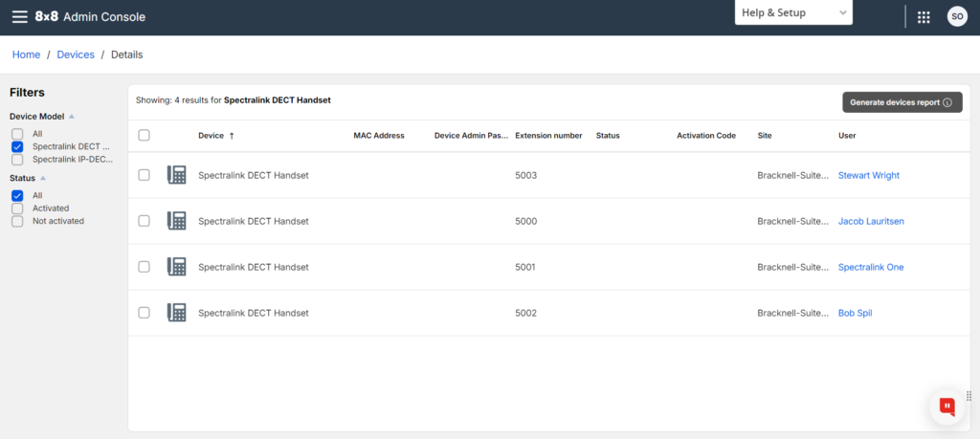
Task: Check the Activated status filter
Action: point(17,208)
